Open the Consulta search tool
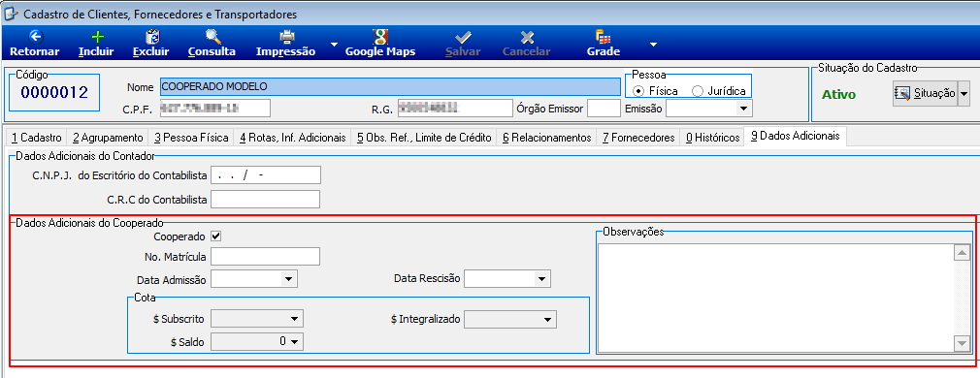This screenshot has width=980, height=378. coord(212,44)
